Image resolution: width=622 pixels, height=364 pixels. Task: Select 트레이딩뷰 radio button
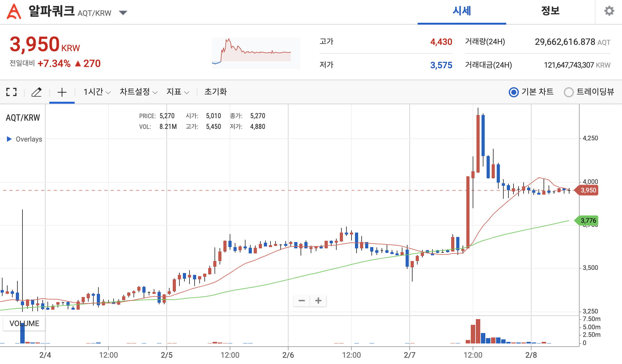point(569,92)
